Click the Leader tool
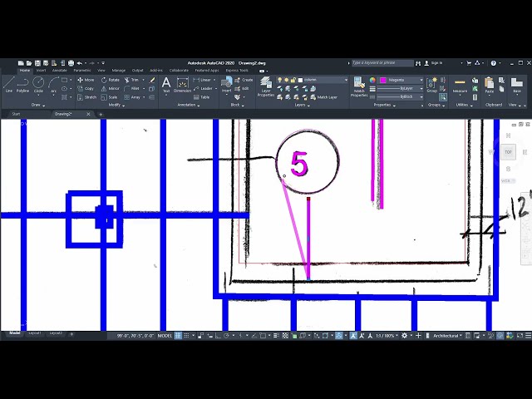This screenshot has width=532, height=399. point(203,89)
